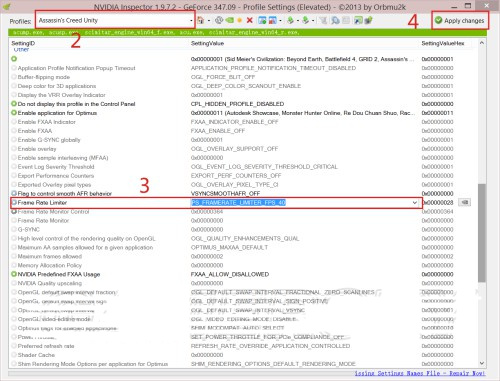The height and width of the screenshot is (381, 500).
Task: Click the first green arrow export icon
Action: [x=290, y=20]
